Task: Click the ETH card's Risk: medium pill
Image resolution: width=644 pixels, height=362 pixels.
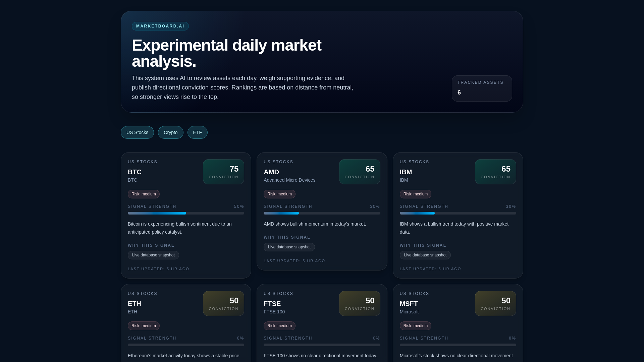Action: pyautogui.click(x=144, y=326)
